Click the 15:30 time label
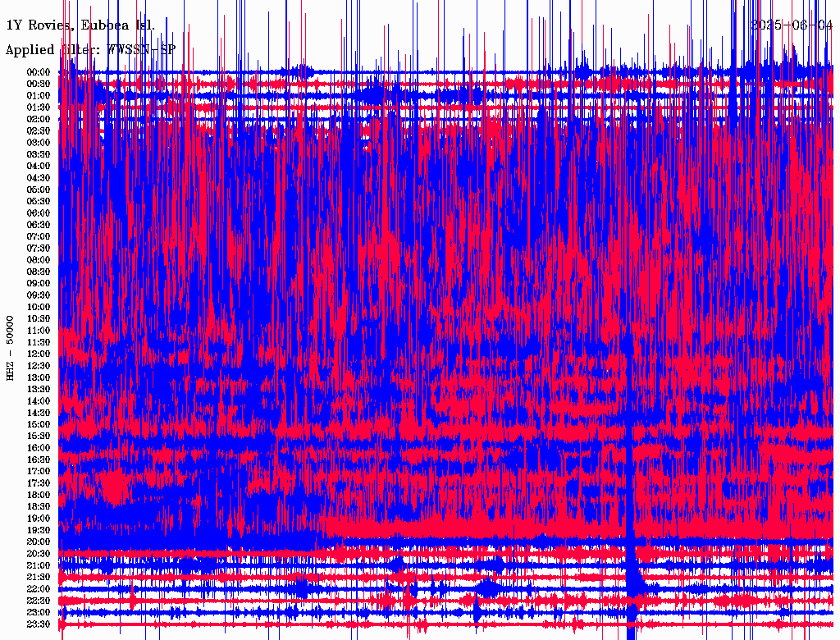Image resolution: width=840 pixels, height=640 pixels. pos(39,436)
